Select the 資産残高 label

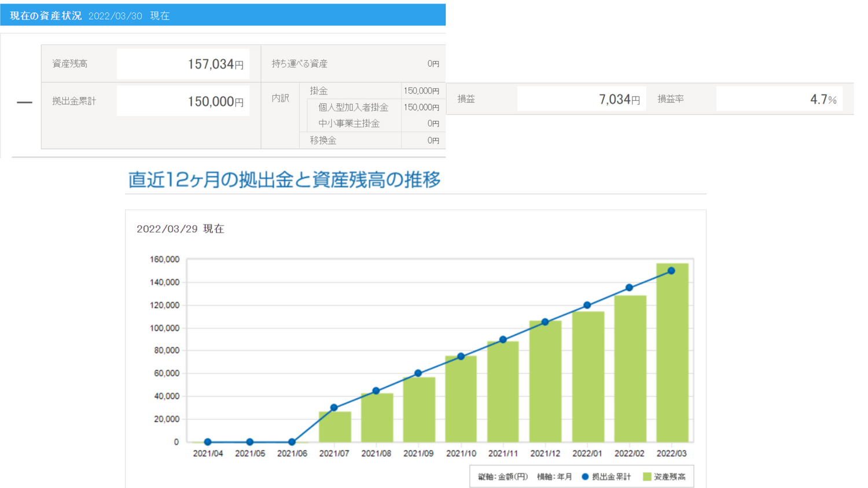[69, 64]
